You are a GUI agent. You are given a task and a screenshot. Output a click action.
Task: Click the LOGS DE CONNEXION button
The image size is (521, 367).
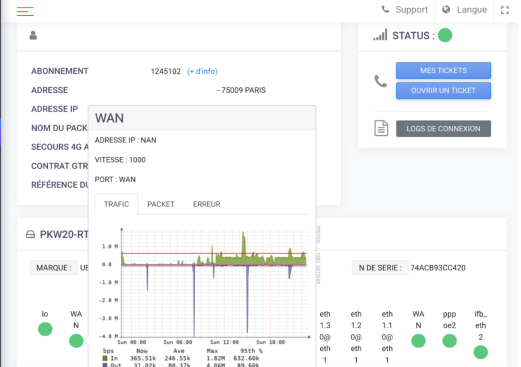[x=443, y=129]
